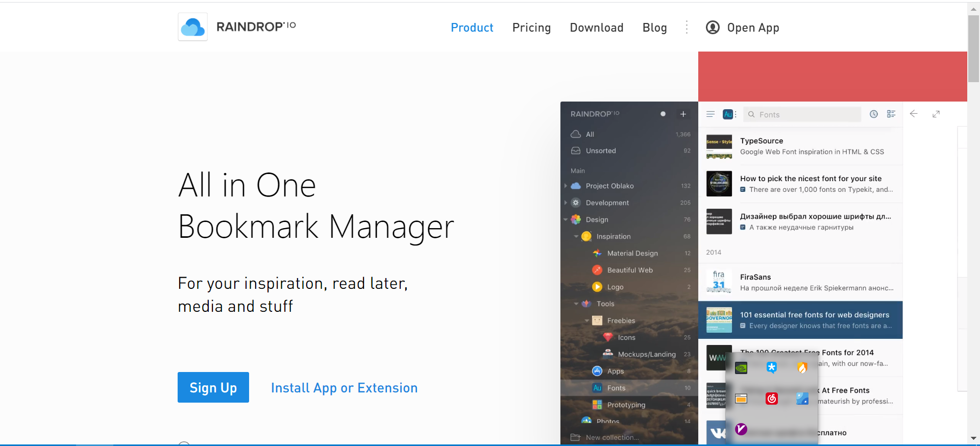The width and height of the screenshot is (980, 446).
Task: Select the Logo collection row
Action: (x=629, y=287)
